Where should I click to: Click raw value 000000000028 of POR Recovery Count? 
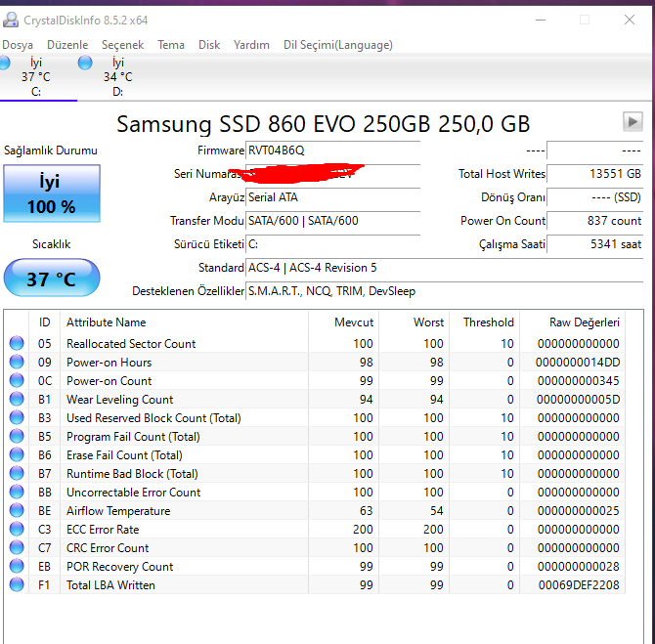[x=578, y=567]
